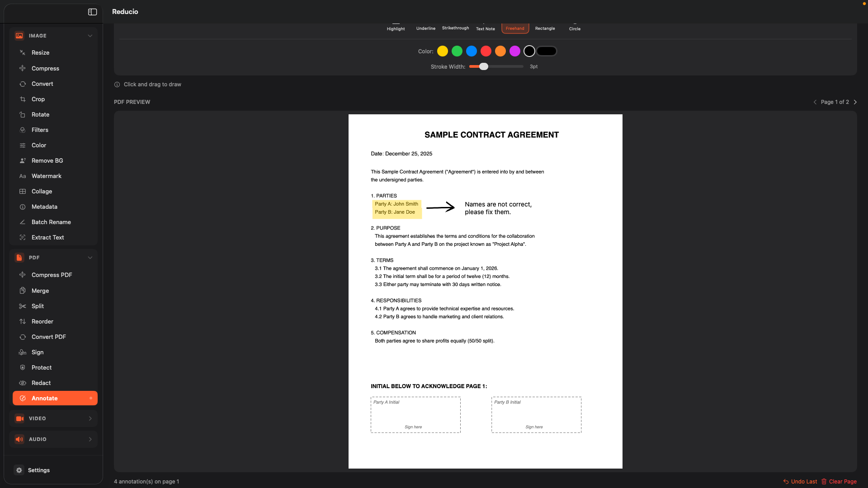Screen dimensions: 868x488
Task: Select the black stroke color option
Action: 529,51
